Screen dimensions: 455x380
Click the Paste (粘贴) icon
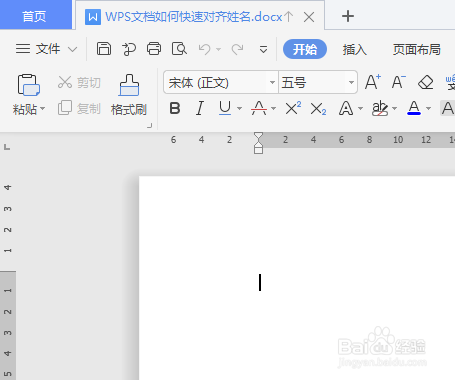coord(28,85)
